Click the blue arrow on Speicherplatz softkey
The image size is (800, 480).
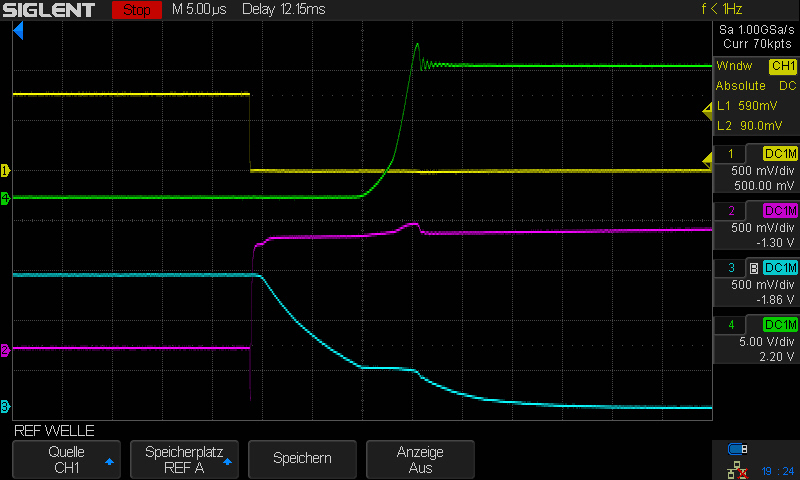pyautogui.click(x=228, y=462)
